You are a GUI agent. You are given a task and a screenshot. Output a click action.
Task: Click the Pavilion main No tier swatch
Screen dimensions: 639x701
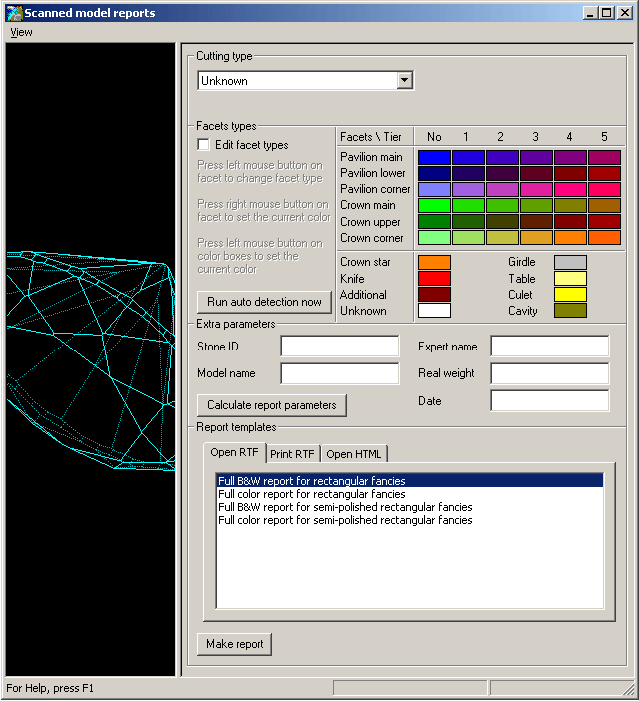434,157
